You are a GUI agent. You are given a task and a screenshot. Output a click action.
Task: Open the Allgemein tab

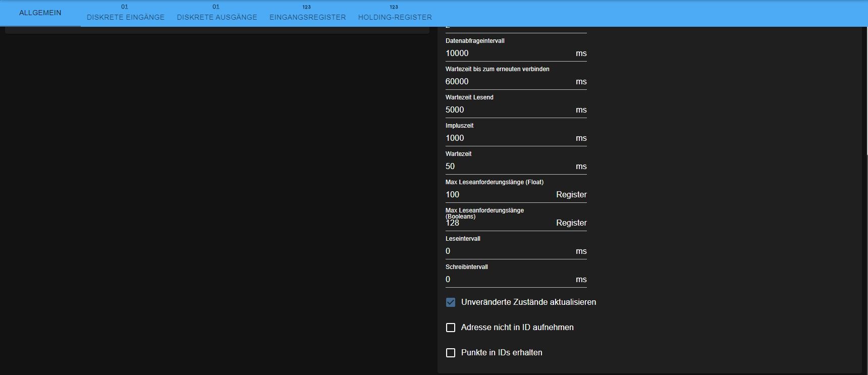click(x=40, y=13)
